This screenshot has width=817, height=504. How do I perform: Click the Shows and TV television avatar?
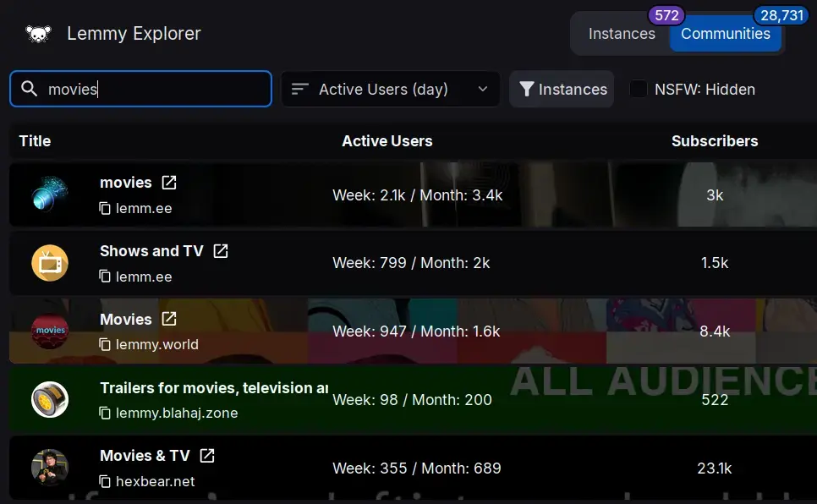[x=50, y=263]
